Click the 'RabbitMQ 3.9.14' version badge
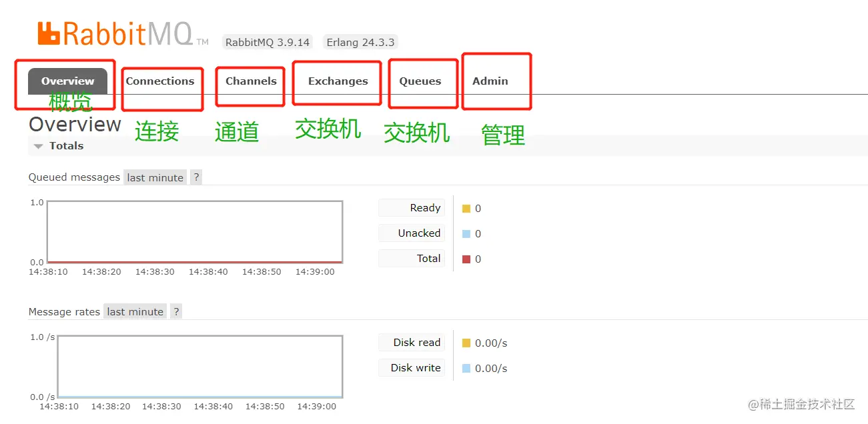 (268, 42)
